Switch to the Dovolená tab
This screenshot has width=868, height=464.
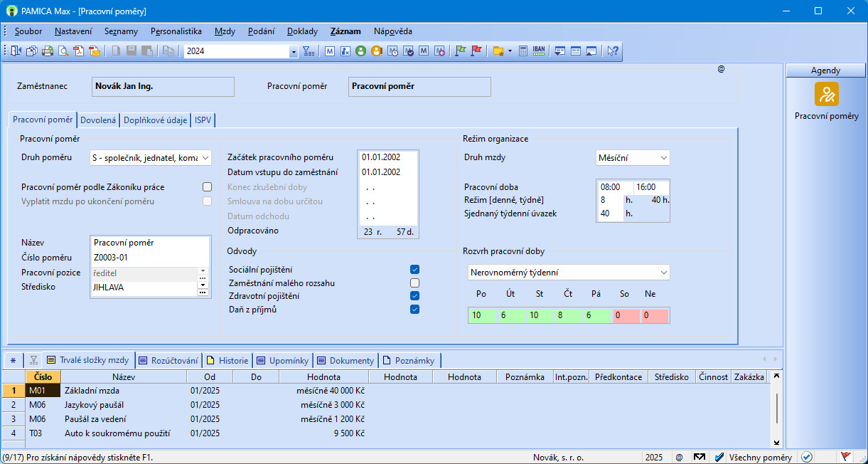pyautogui.click(x=98, y=120)
